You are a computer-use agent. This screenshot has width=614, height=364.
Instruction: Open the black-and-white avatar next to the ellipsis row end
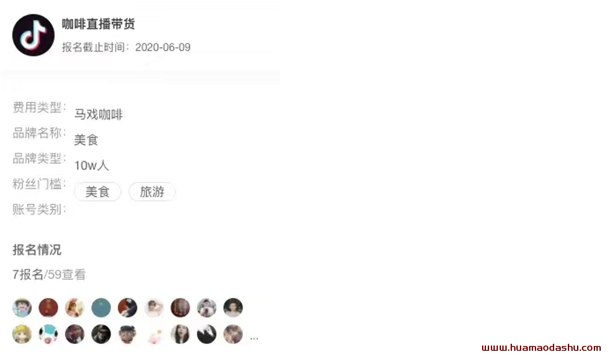point(207,334)
